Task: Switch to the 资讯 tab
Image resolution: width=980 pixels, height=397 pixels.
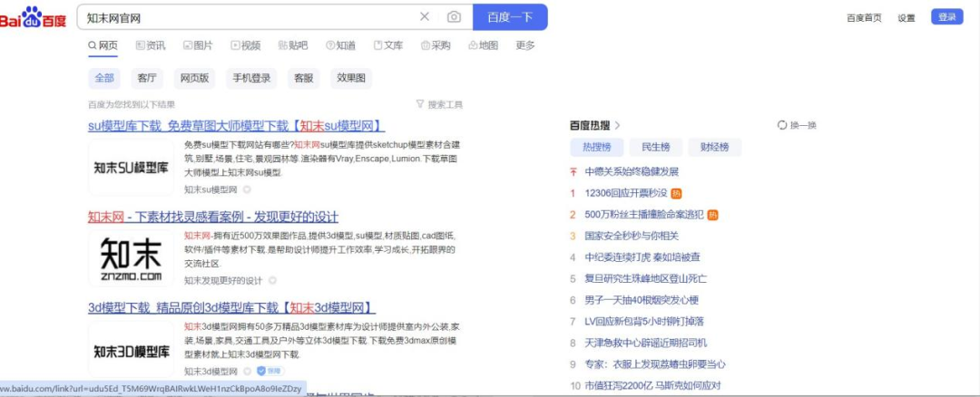Action: pos(151,45)
